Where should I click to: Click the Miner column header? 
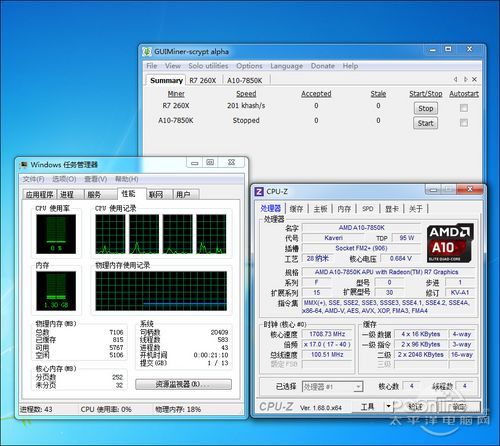click(176, 94)
